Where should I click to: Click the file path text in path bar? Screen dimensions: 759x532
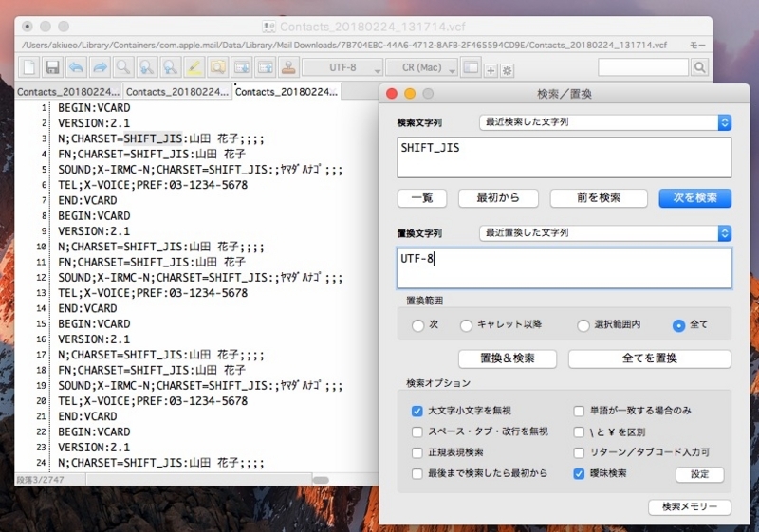click(x=343, y=45)
